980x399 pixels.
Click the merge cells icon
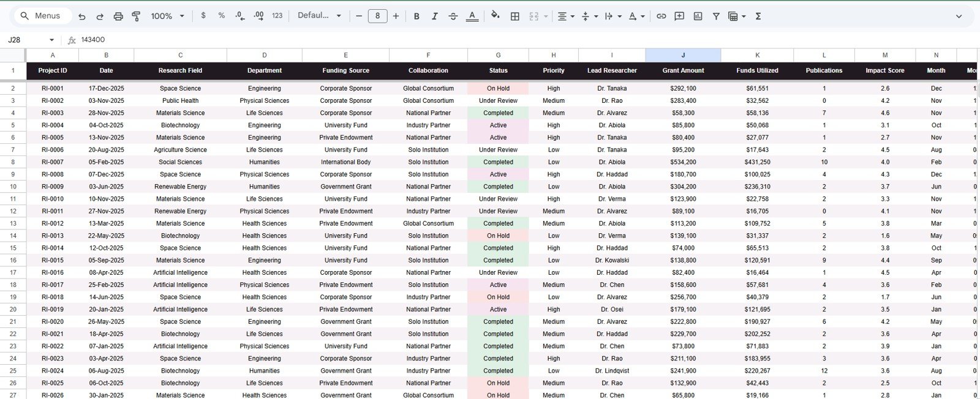tap(534, 17)
